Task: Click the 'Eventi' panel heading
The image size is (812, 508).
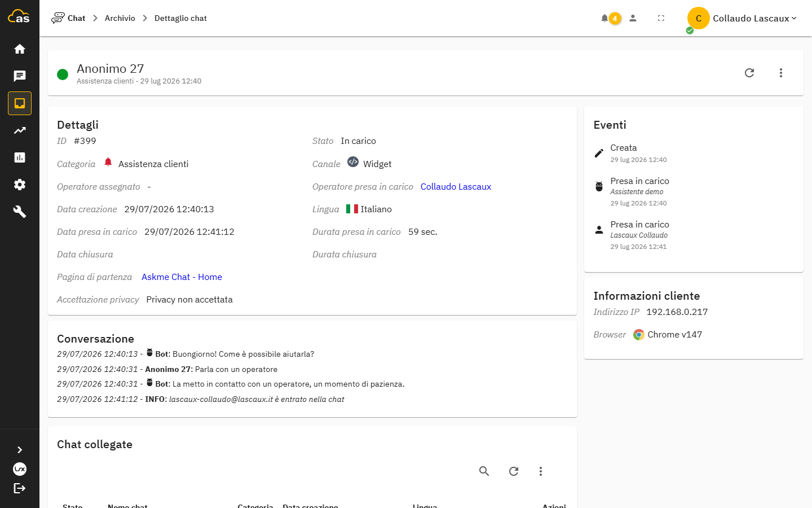Action: [610, 125]
